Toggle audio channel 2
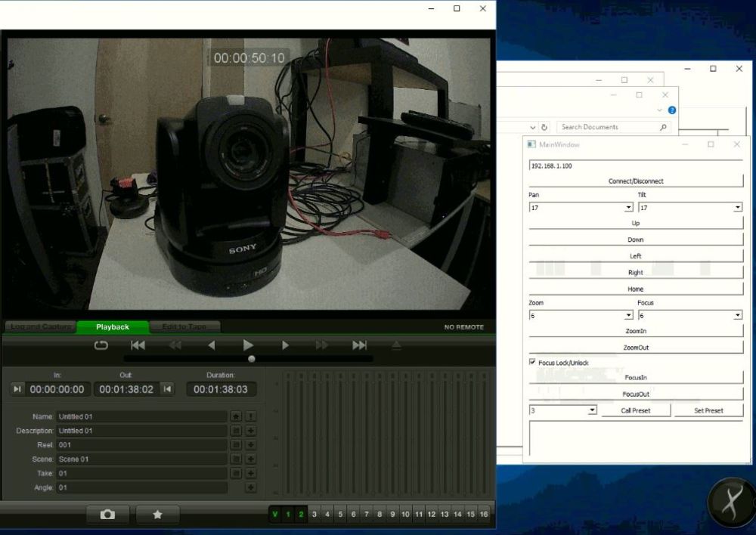This screenshot has width=756, height=535. pos(301,515)
